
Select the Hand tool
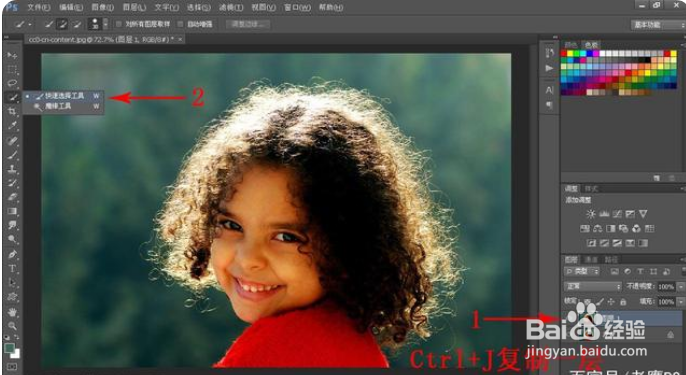coord(12,312)
